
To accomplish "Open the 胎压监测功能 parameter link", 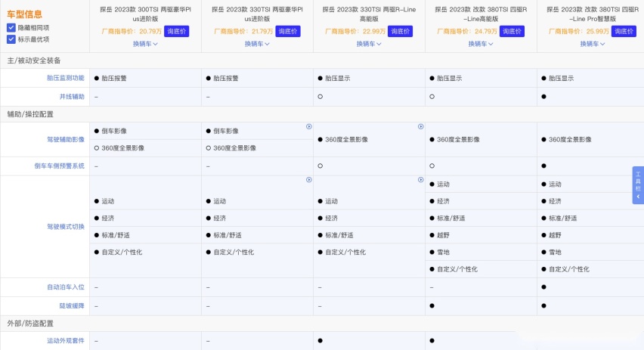I will [65, 78].
